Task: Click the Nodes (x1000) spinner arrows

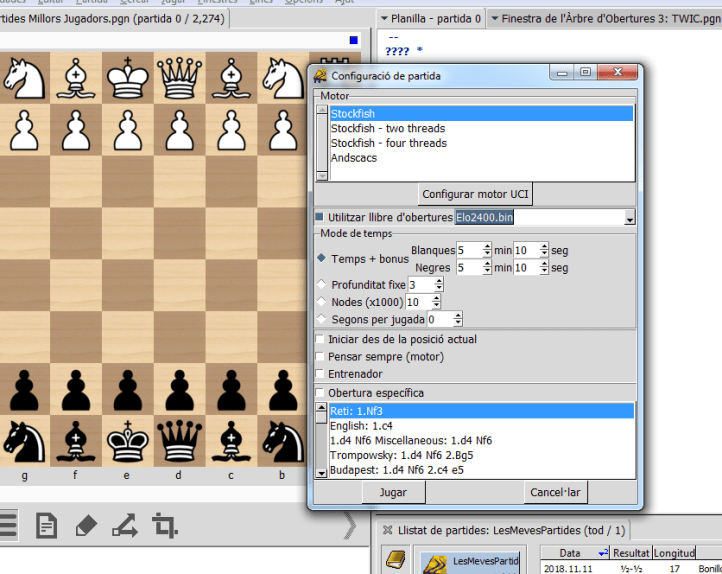Action: (x=436, y=302)
